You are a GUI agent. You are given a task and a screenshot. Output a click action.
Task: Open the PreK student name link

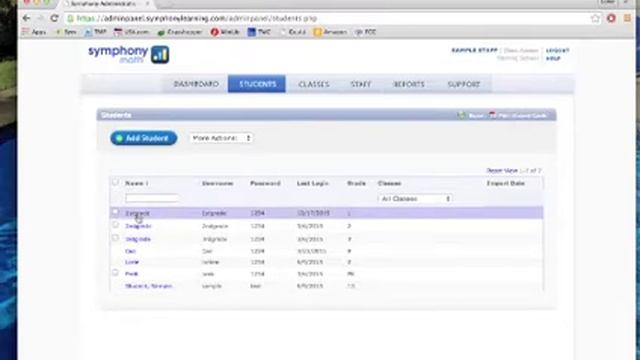[x=131, y=274]
